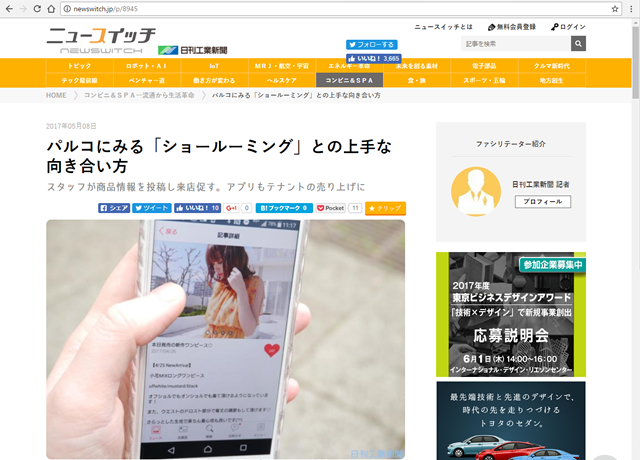This screenshot has height=460, width=640.
Task: Share article via Facebook シェア button
Action: click(x=114, y=208)
